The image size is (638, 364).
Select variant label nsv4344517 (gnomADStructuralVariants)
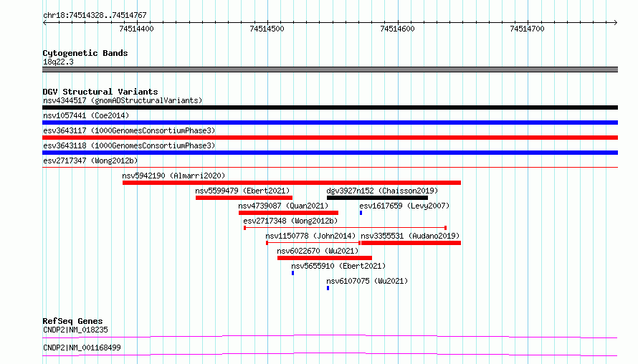pyautogui.click(x=123, y=100)
